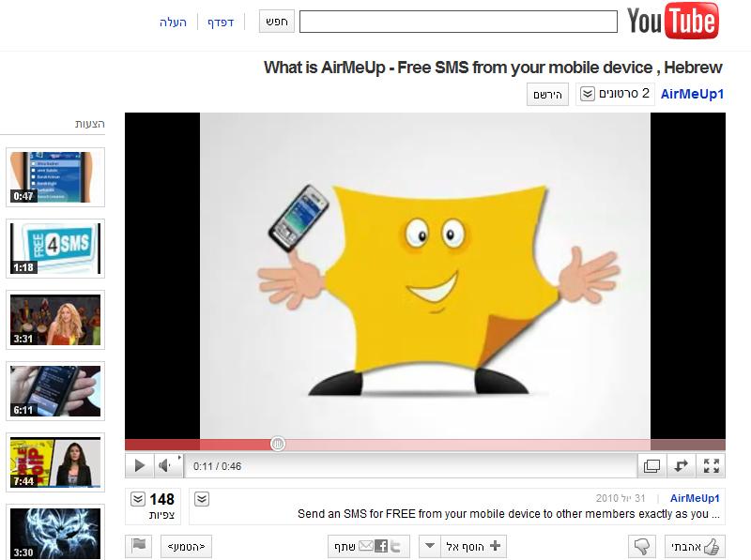Flag the video with the flag icon
Image resolution: width=751 pixels, height=560 pixels.
pos(138,546)
